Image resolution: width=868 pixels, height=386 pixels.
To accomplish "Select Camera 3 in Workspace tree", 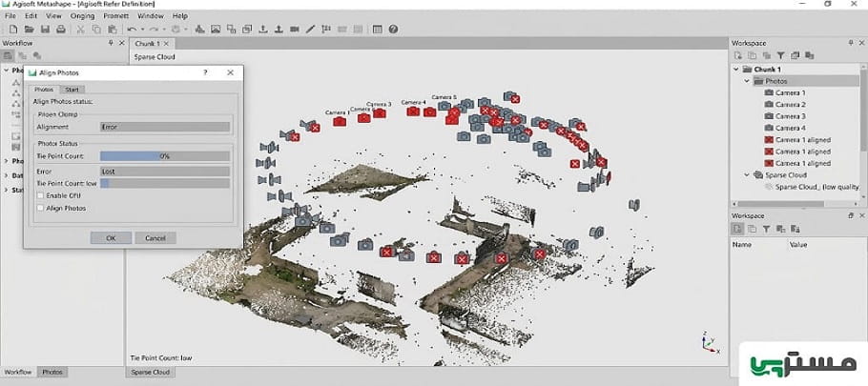I will [x=790, y=116].
